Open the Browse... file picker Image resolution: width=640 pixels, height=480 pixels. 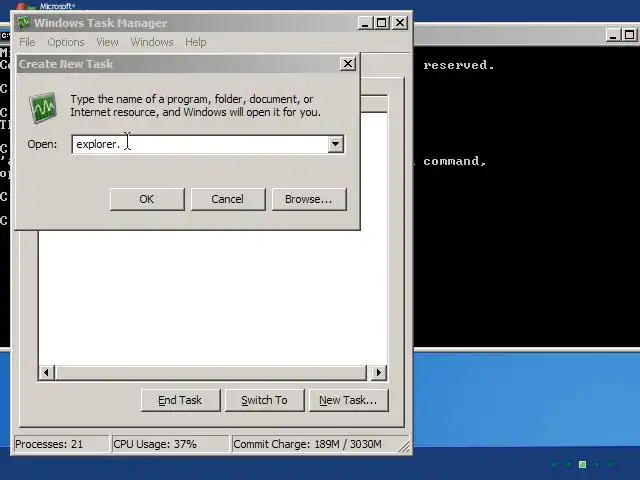[309, 199]
